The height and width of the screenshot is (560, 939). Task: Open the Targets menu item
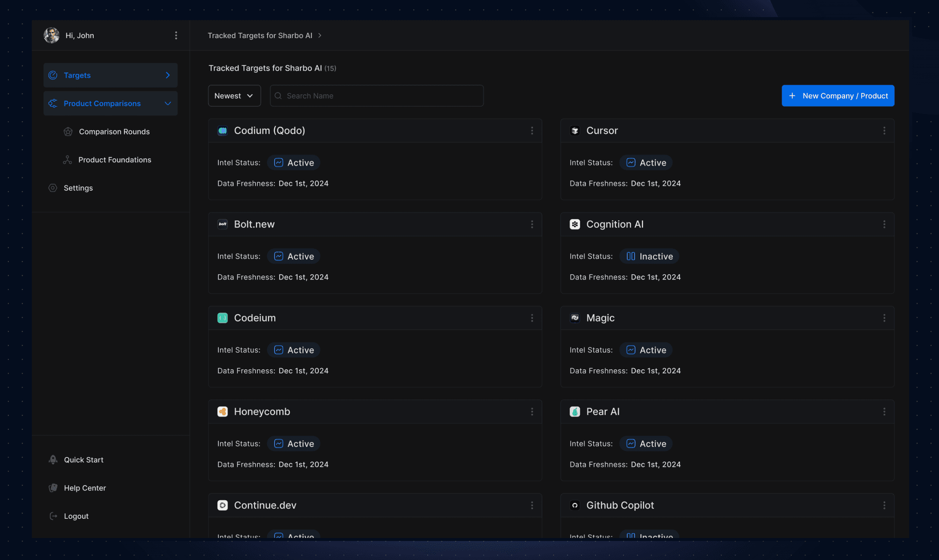click(111, 75)
